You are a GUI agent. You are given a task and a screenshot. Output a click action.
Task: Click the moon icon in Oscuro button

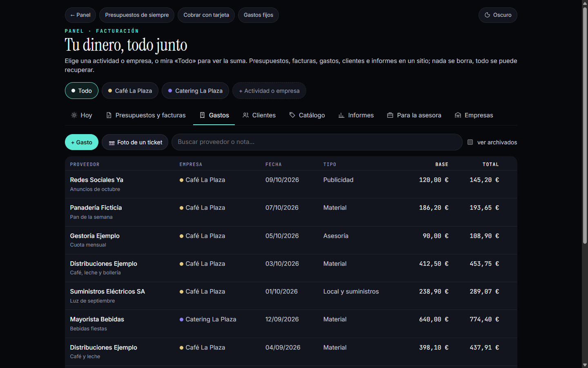click(487, 15)
